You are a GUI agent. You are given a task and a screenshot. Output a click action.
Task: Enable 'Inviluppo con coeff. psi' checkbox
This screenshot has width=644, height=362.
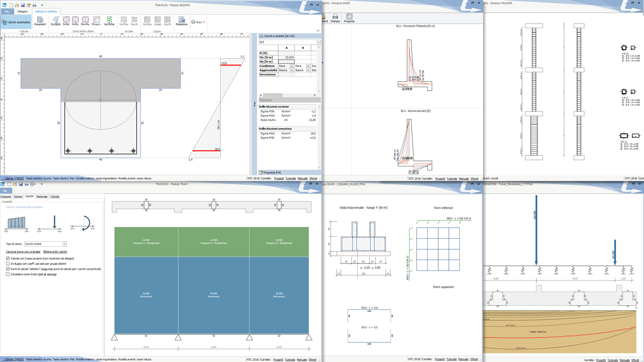(8, 263)
